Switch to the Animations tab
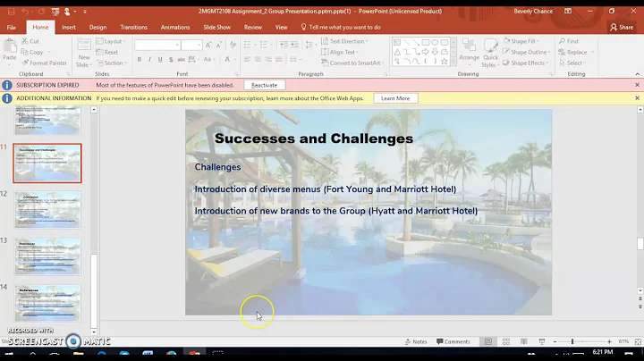Image resolution: width=644 pixels, height=361 pixels. click(175, 27)
